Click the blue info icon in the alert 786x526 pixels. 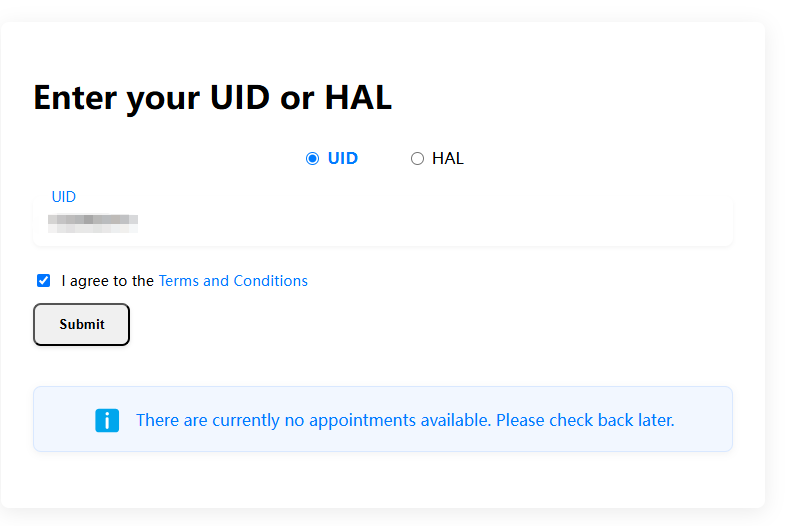tap(107, 420)
